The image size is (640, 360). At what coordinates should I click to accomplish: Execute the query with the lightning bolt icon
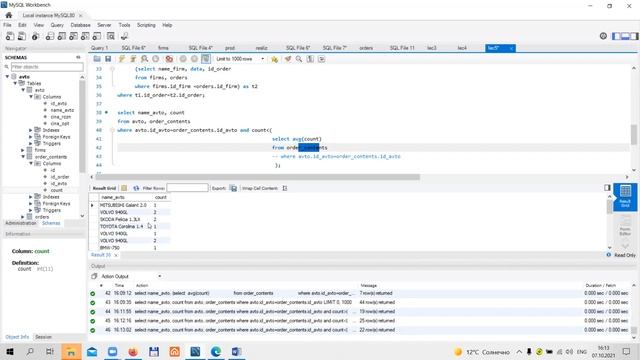pos(122,59)
